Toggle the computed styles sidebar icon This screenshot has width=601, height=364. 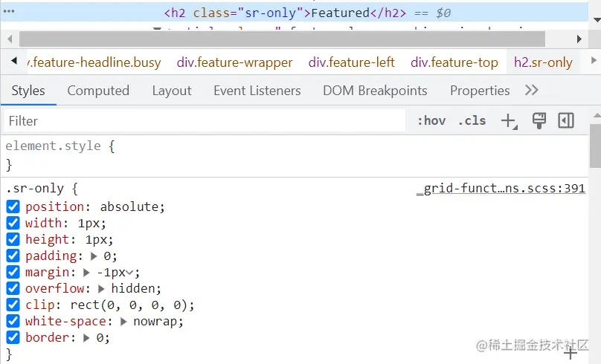pos(566,121)
